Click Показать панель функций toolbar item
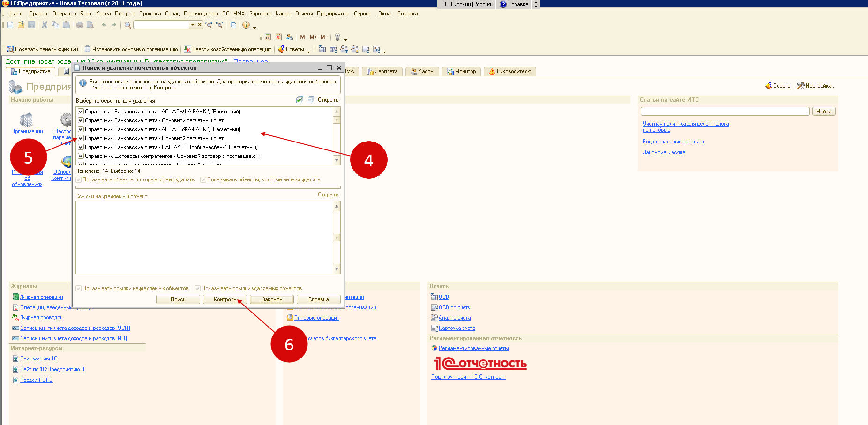 42,49
